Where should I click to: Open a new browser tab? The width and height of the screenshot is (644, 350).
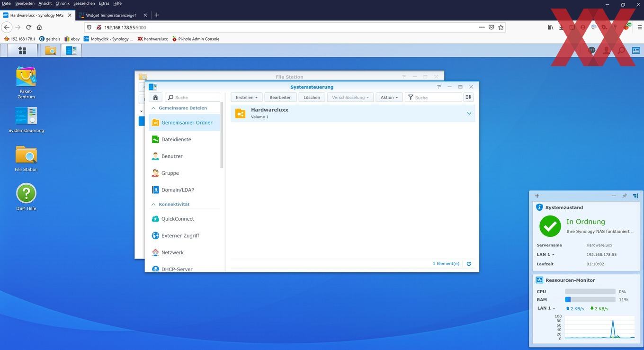[157, 15]
